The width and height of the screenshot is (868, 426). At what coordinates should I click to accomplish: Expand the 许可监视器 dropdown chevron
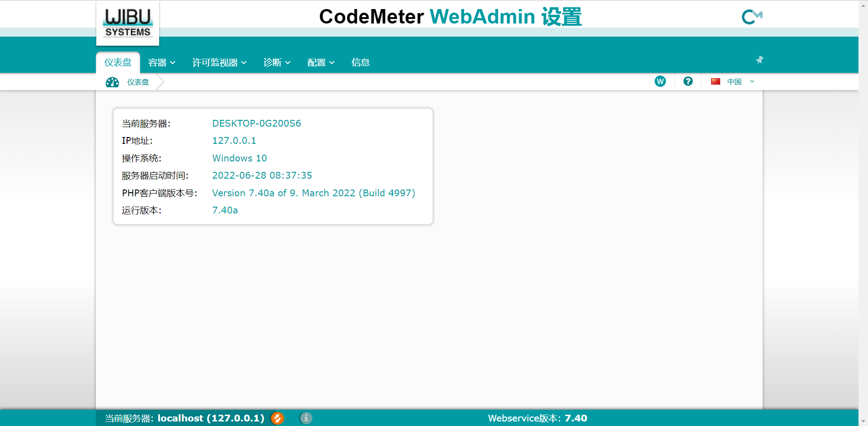coord(244,63)
